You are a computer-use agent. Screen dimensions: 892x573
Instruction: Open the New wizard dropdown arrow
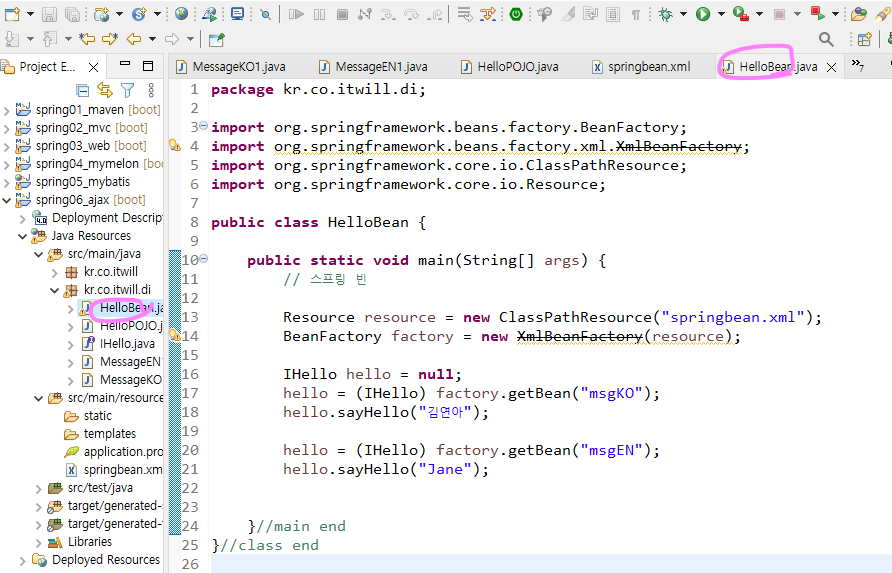coord(30,14)
